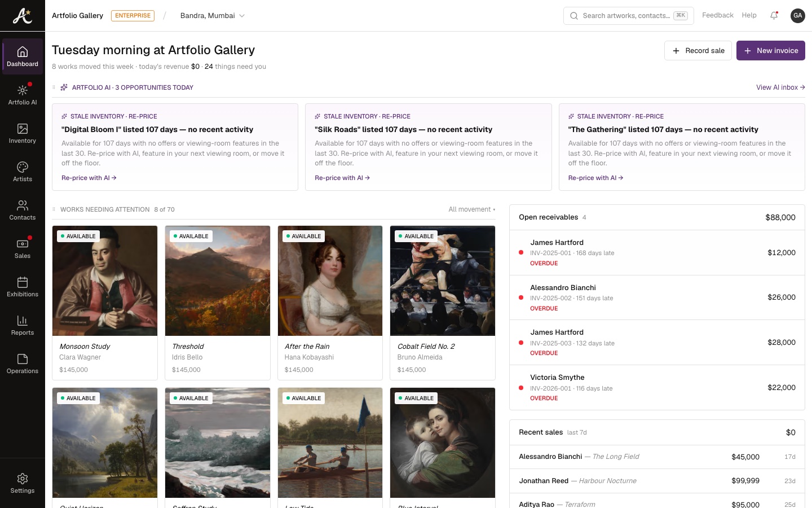Grab the drag handle beside Artfolio AI heading

[54, 87]
